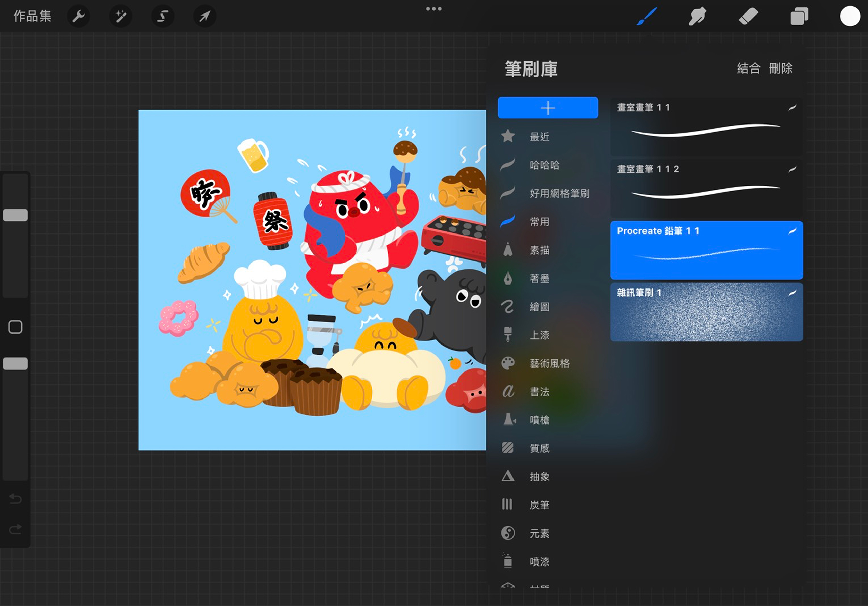Click the redo arrow
The height and width of the screenshot is (606, 868).
tap(16, 529)
